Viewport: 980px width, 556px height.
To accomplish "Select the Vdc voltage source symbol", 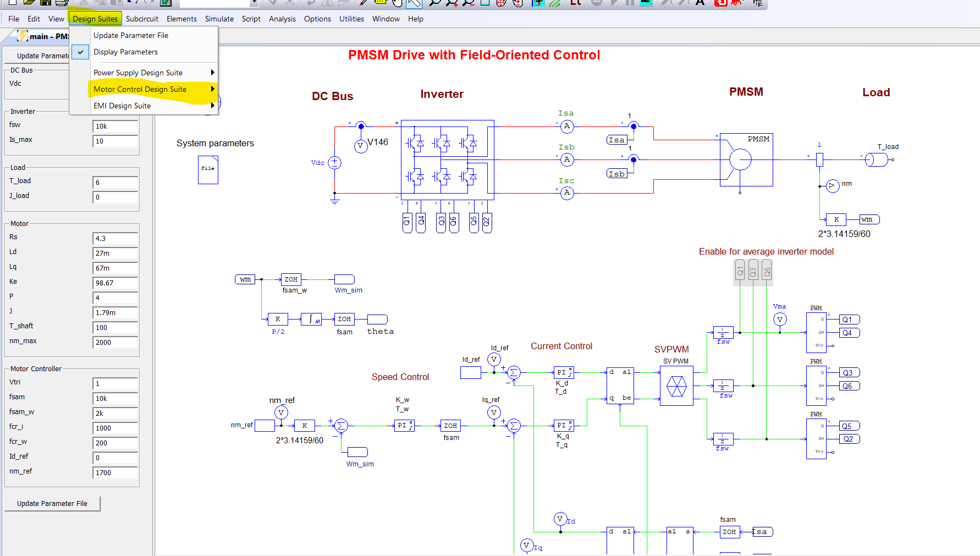I will [x=334, y=163].
